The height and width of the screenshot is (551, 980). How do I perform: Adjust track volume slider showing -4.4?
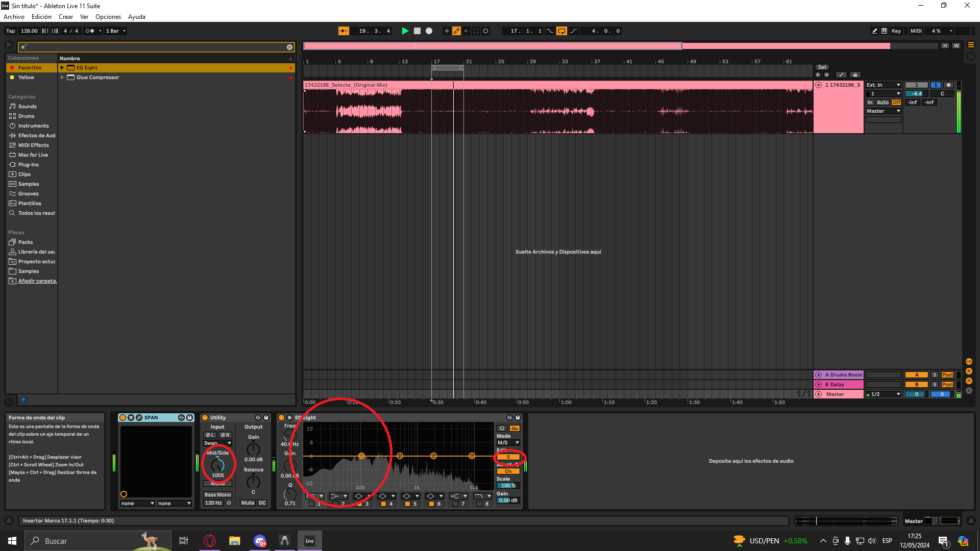click(917, 94)
